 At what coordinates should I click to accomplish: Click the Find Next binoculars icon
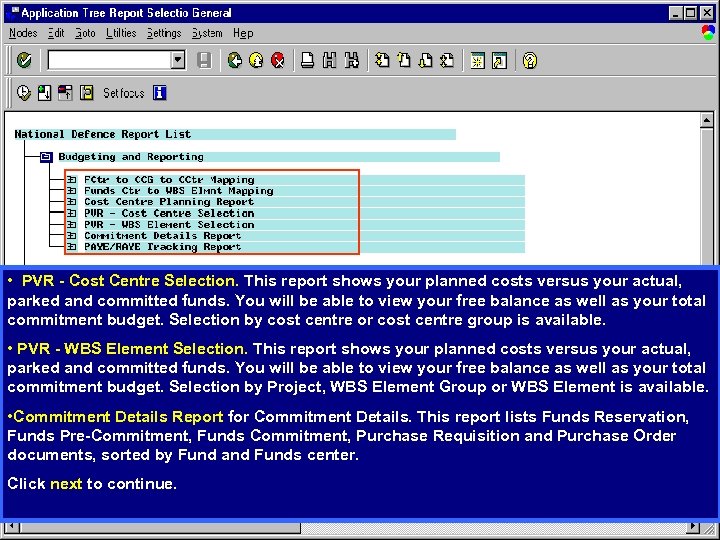click(x=351, y=60)
